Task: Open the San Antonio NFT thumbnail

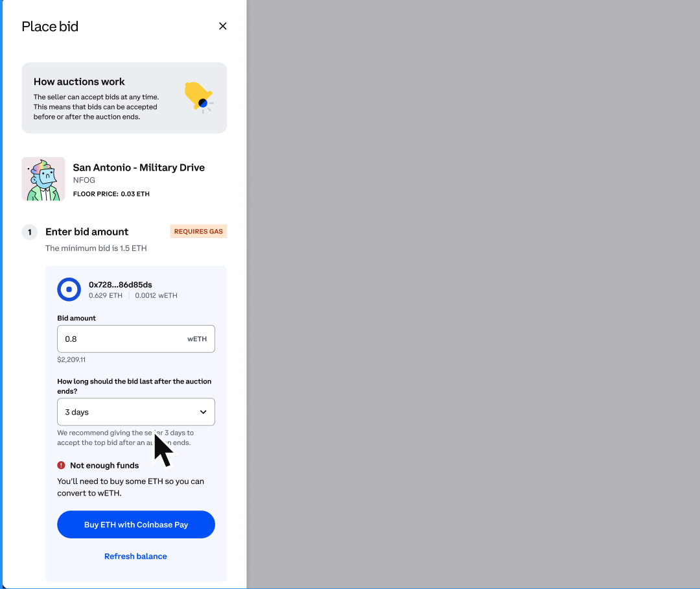Action: coord(43,179)
